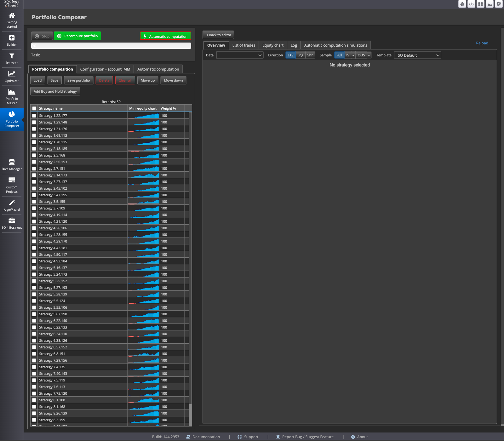
Task: Open the Data dropdown
Action: tap(240, 55)
